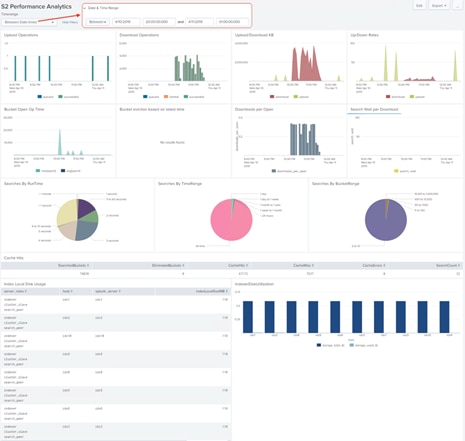
Task: Sort by IndexLocalSizeMB column header
Action: [x=212, y=291]
